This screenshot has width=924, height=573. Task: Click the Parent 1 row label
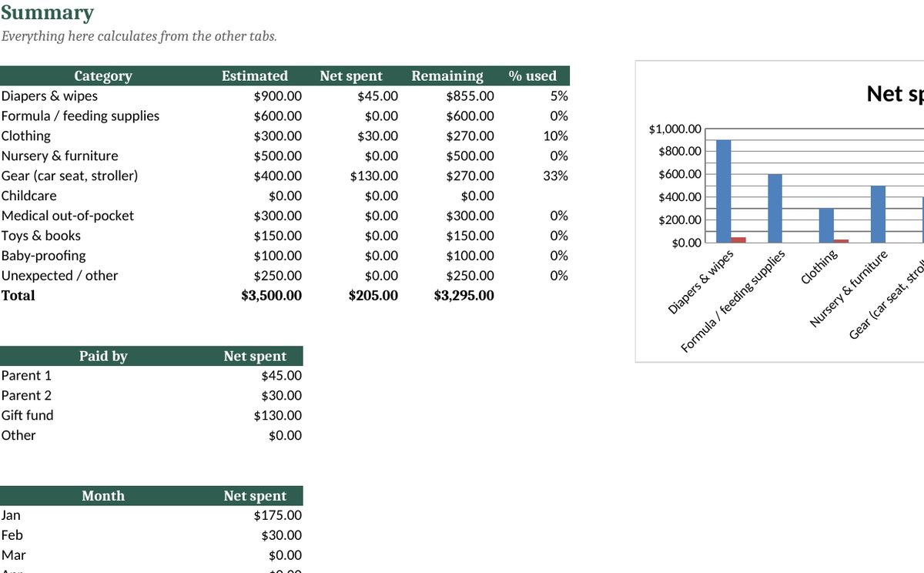click(x=26, y=376)
